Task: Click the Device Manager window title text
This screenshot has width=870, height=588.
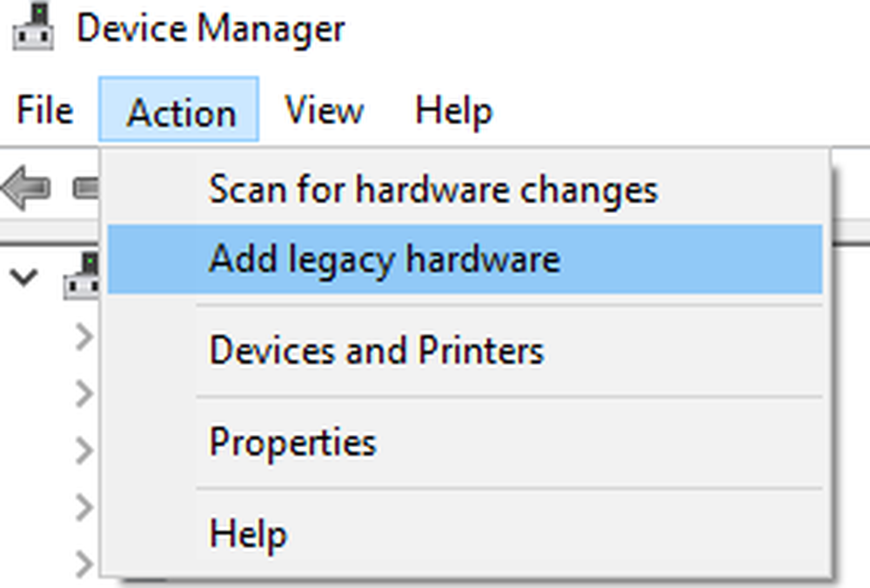Action: (211, 29)
